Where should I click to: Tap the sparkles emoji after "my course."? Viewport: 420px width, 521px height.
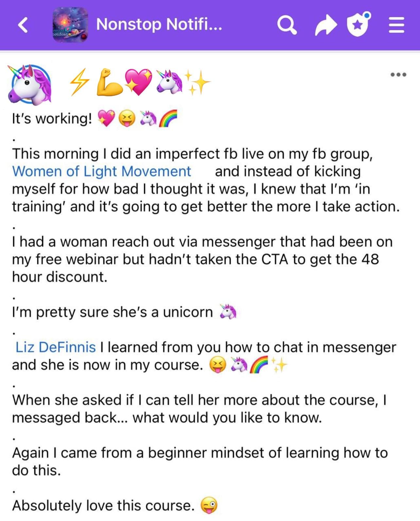279,365
